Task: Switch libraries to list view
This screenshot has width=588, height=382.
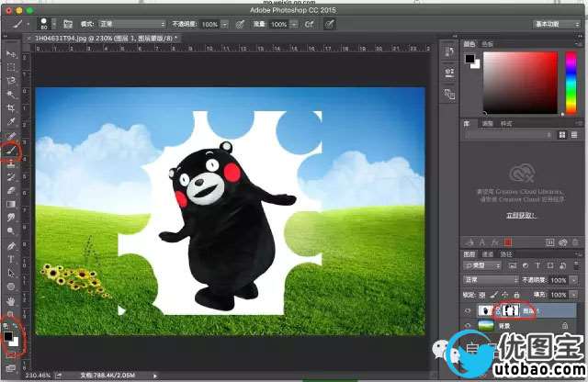Action: click(574, 135)
